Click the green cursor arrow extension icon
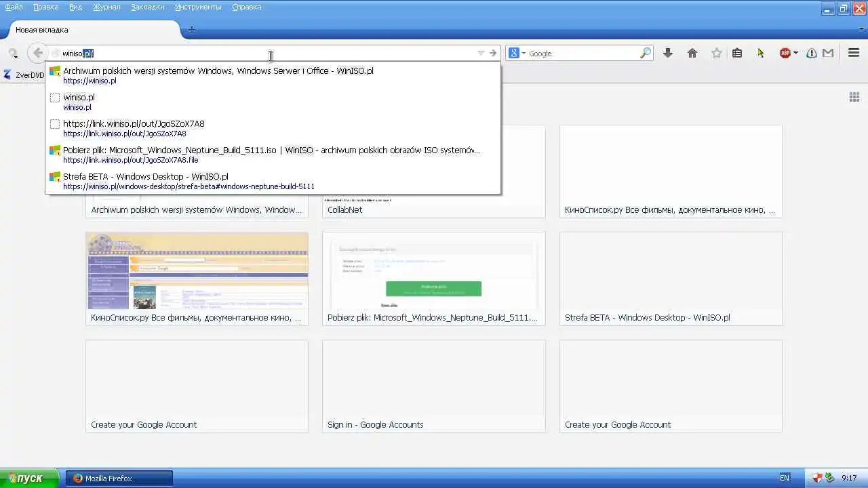 click(761, 53)
